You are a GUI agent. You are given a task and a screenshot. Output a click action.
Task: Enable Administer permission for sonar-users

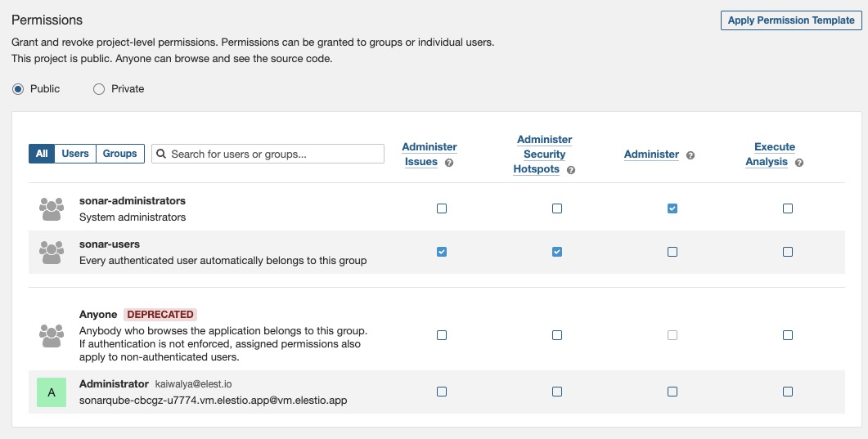point(672,252)
